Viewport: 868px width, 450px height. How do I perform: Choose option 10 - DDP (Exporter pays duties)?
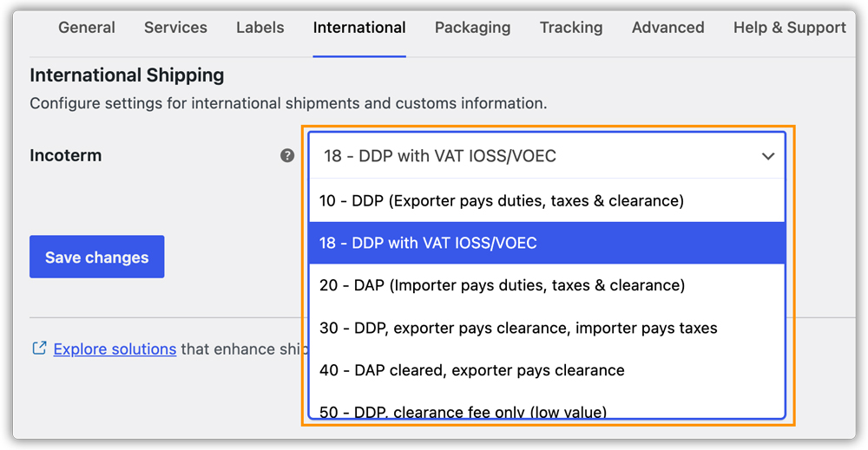tap(547, 200)
